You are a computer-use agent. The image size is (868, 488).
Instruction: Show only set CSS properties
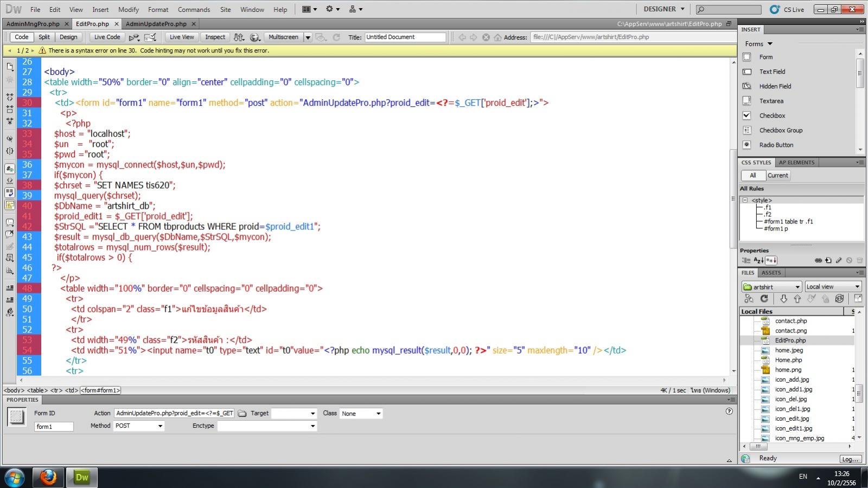tap(771, 260)
